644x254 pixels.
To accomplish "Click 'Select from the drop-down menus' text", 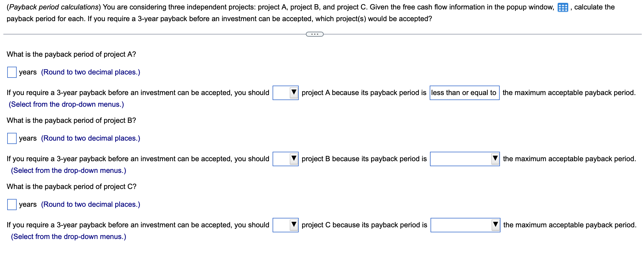I will [67, 104].
